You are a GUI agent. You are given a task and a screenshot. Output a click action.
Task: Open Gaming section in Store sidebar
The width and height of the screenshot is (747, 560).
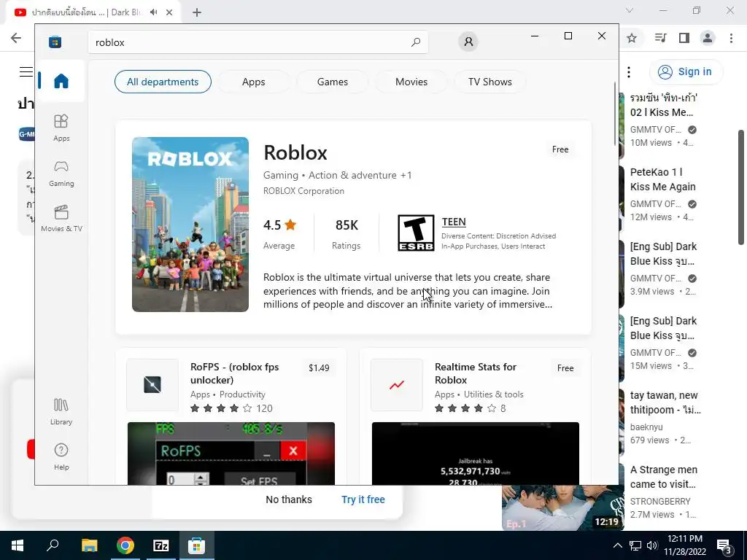pos(61,174)
